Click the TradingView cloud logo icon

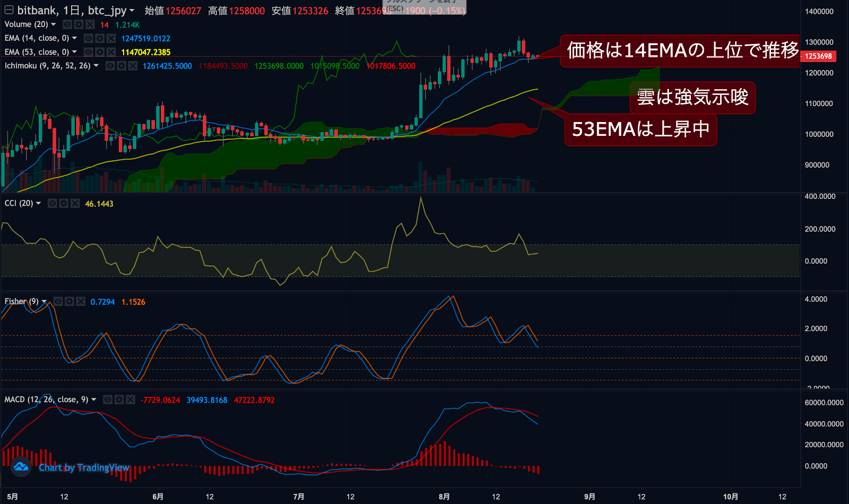point(21,467)
